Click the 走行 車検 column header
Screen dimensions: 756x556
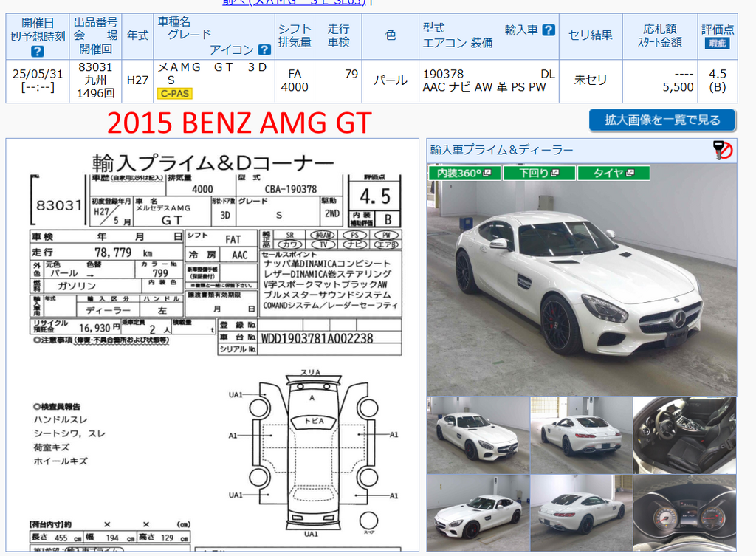[338, 35]
